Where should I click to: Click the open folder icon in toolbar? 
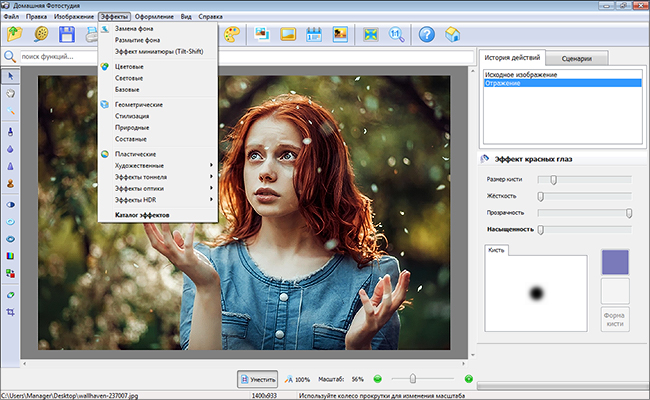tap(15, 35)
